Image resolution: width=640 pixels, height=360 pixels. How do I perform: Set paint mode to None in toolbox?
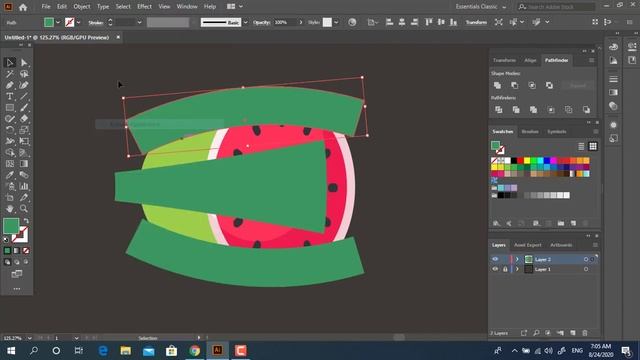pos(26,251)
